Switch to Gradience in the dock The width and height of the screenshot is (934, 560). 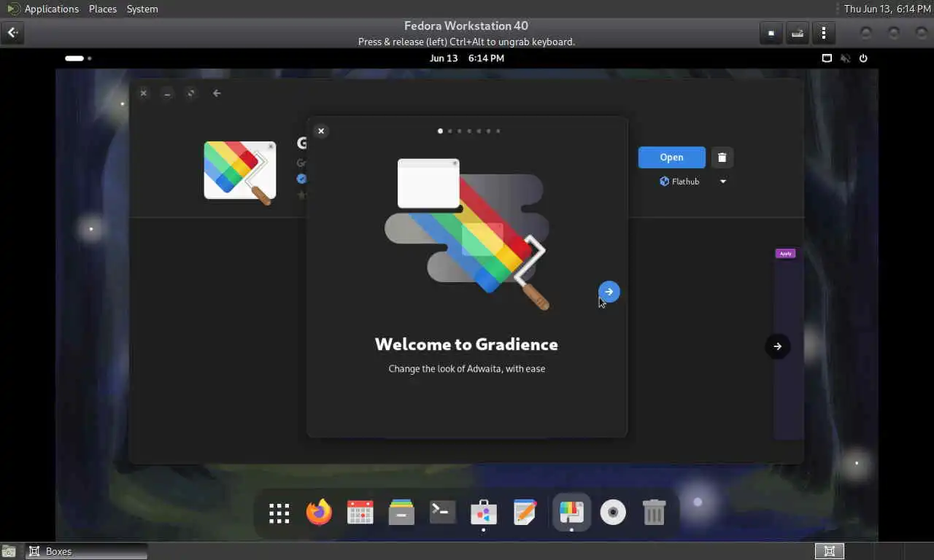click(x=571, y=513)
